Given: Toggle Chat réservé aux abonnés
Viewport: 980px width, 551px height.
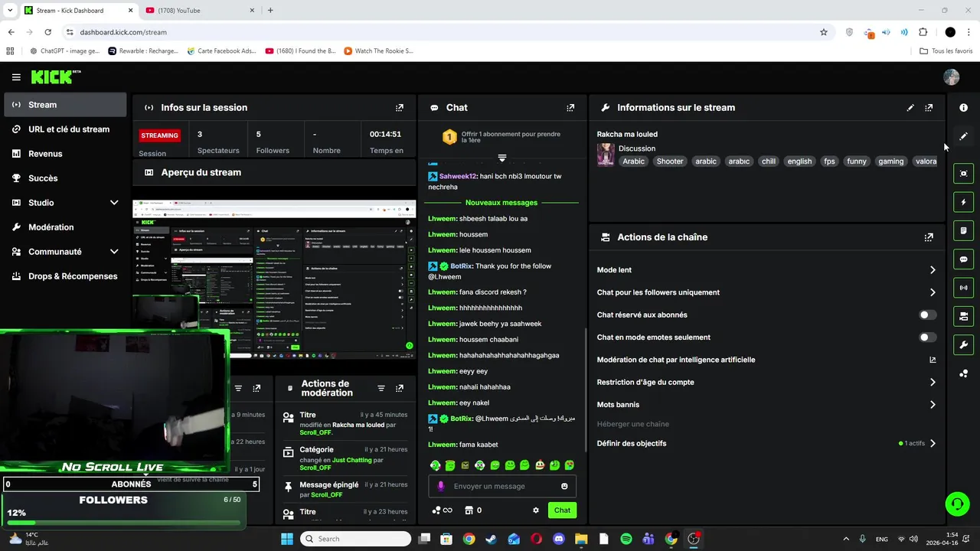Looking at the screenshot, I should click(927, 315).
